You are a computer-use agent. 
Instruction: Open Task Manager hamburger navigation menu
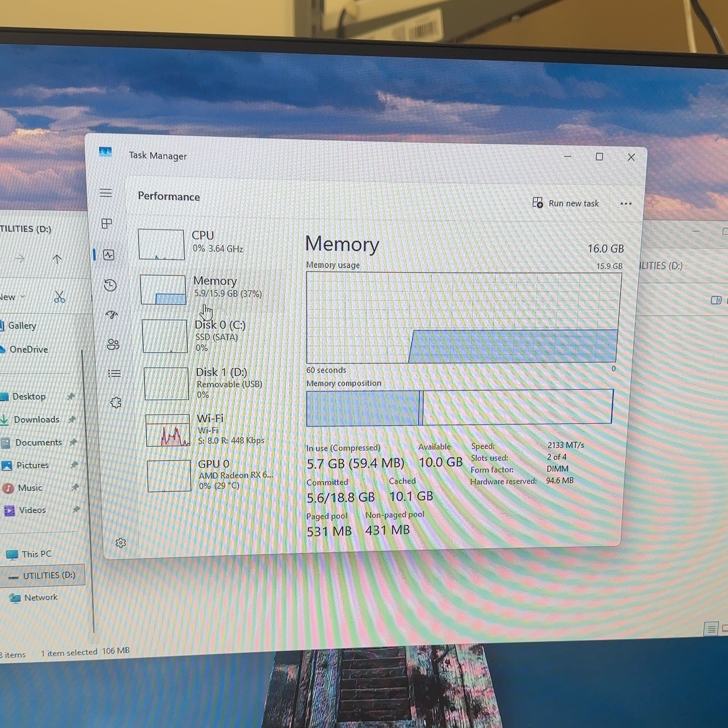pyautogui.click(x=106, y=193)
